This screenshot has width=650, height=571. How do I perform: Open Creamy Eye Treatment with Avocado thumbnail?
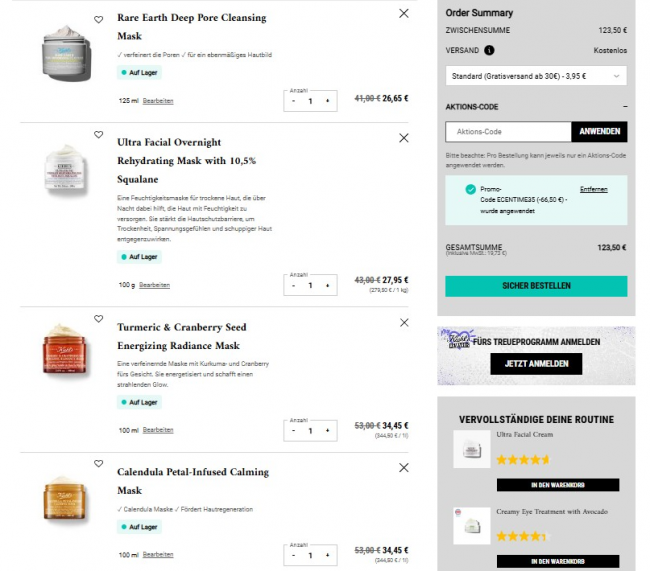click(x=472, y=526)
